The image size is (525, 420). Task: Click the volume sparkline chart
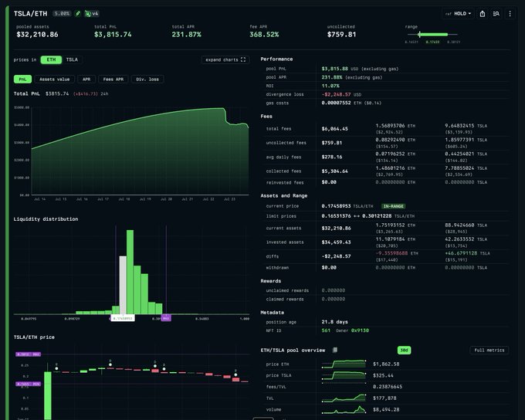(344, 409)
